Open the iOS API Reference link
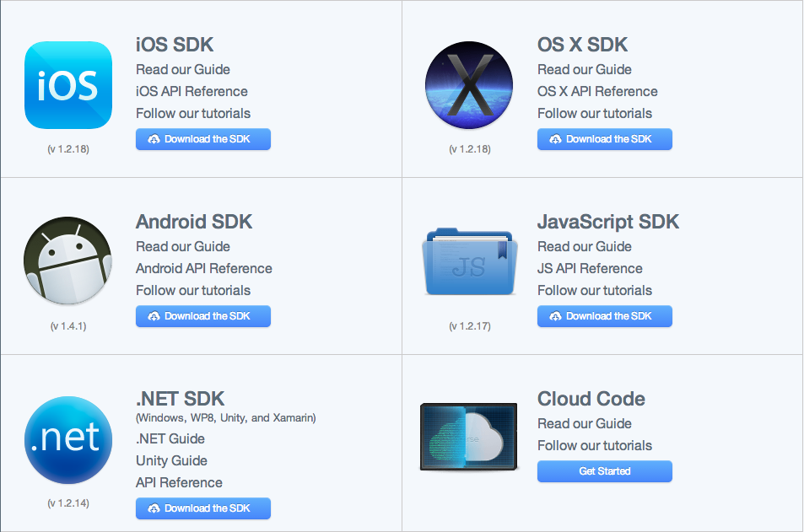The image size is (804, 532). point(192,91)
